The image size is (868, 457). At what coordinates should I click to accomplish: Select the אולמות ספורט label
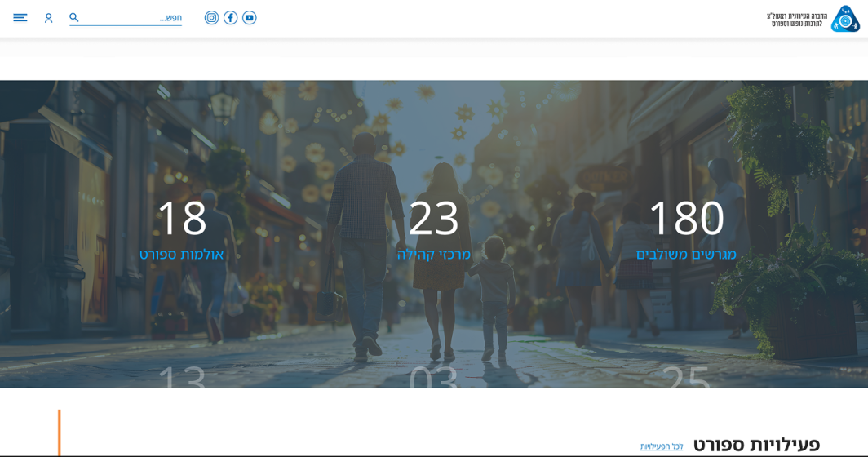[181, 255]
